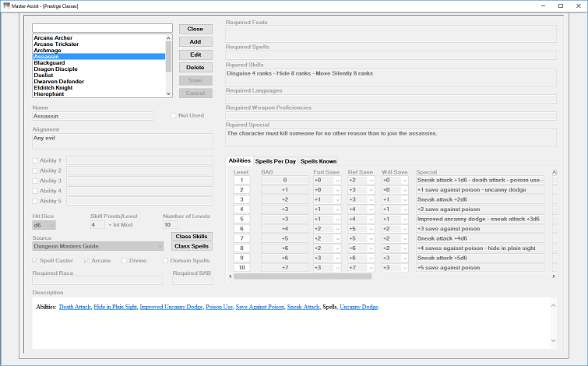Select Hierophant in class list

99,93
